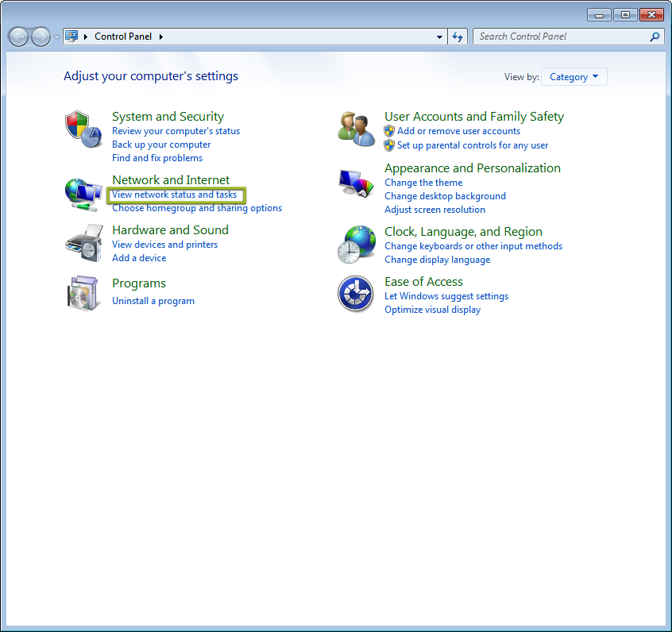Click Change keyboards or other input methods

473,246
